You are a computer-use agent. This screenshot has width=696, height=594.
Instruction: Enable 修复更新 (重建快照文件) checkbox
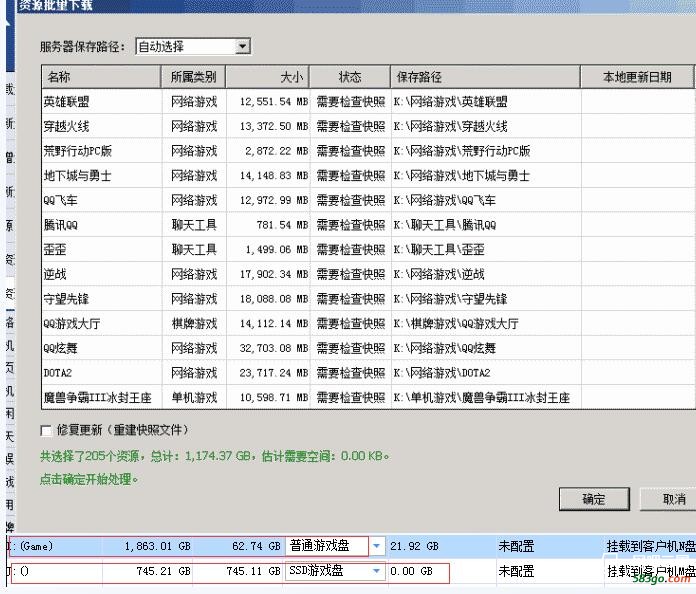point(46,431)
